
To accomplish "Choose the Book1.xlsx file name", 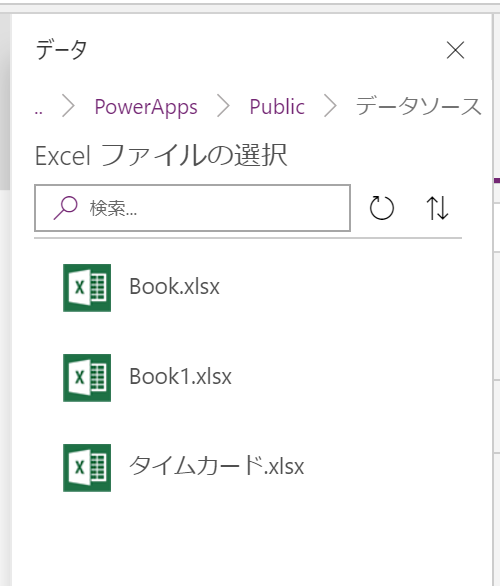I will (x=180, y=376).
